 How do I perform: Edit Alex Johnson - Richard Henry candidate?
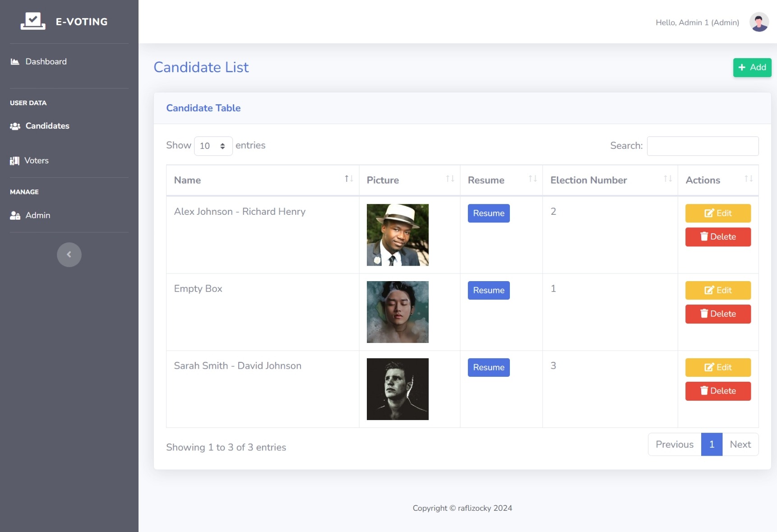tap(717, 213)
